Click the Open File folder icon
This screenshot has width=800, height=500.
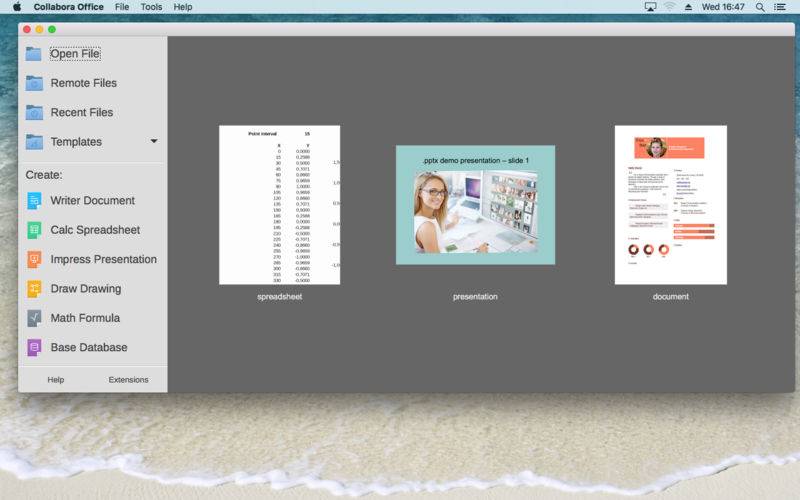point(34,54)
